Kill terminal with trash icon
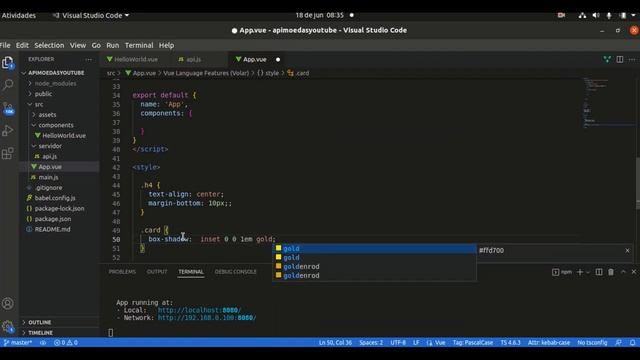The image size is (640, 360). [611, 272]
